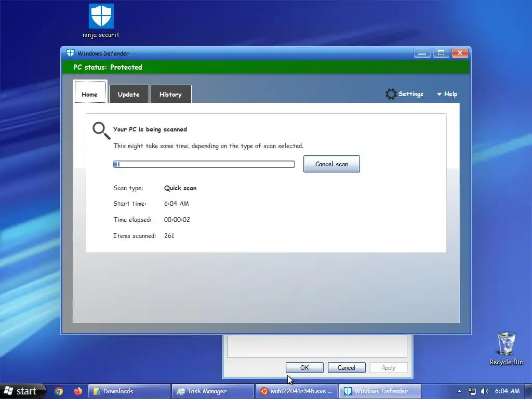Switch to Task Manager in taskbar

[212, 391]
